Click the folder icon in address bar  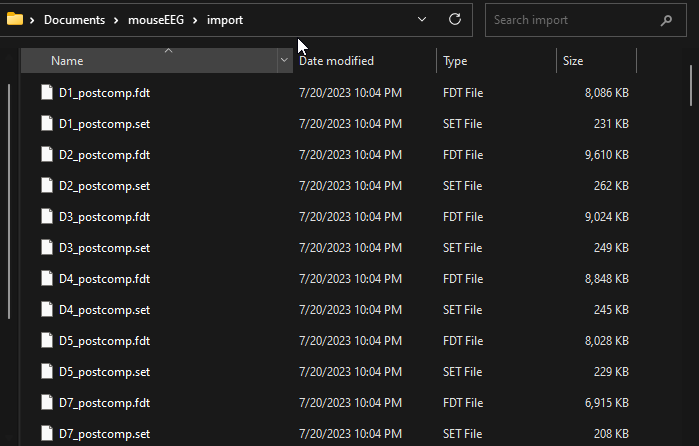(15, 19)
